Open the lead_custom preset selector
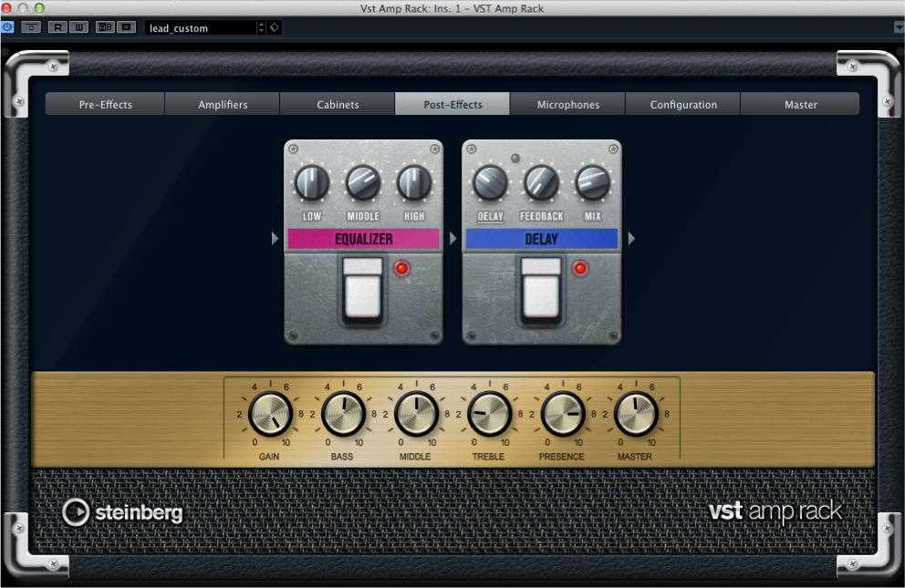Viewport: 905px width, 588px height. click(x=203, y=26)
